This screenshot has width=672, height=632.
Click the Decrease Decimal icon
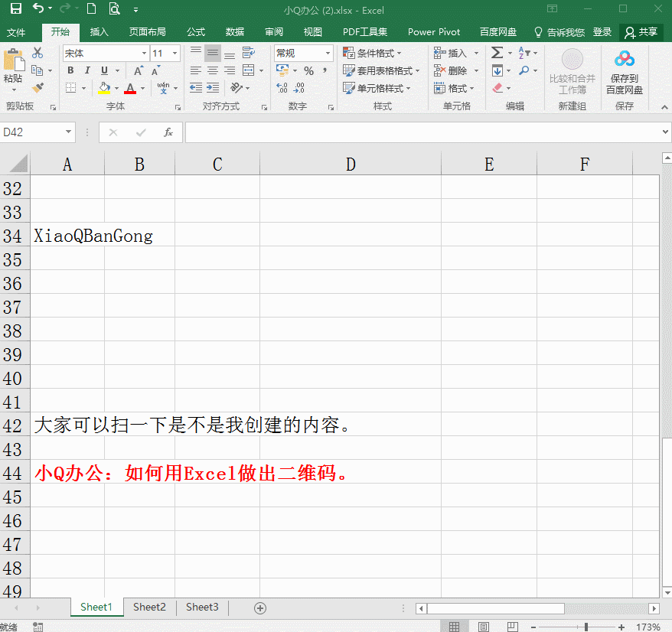point(299,88)
